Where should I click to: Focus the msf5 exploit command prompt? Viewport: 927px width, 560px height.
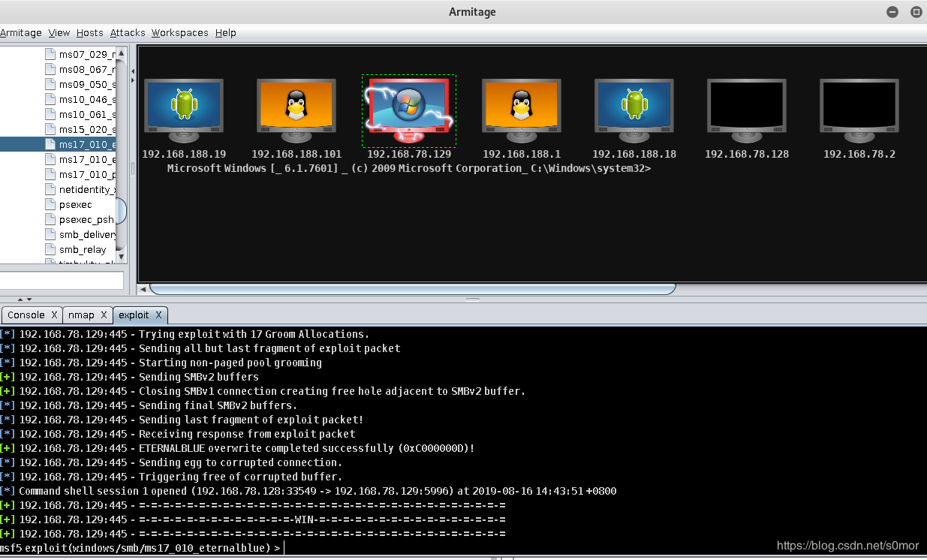click(x=463, y=548)
